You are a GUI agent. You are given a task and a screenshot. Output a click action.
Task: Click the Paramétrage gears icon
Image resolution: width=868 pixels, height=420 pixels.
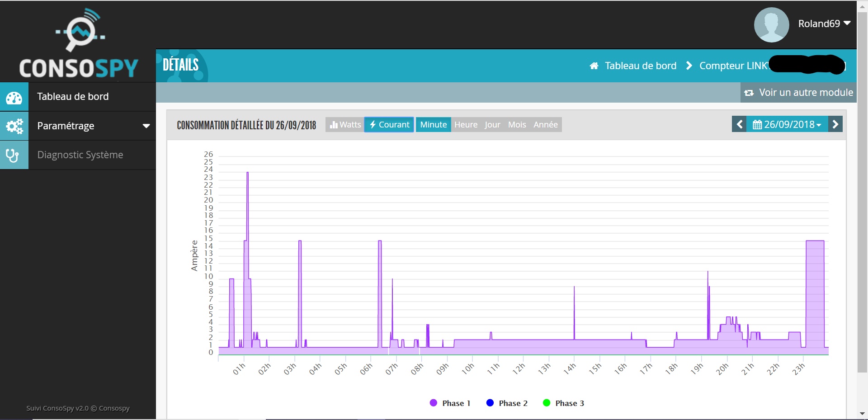(x=14, y=126)
